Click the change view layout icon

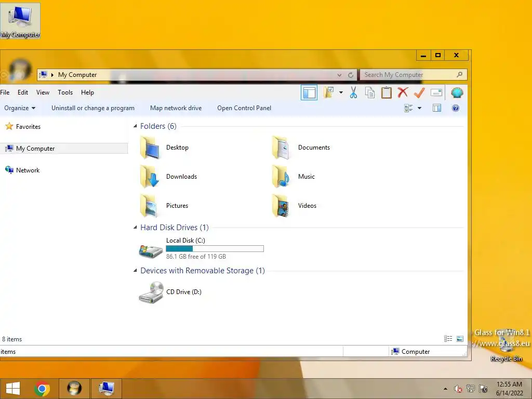click(408, 108)
